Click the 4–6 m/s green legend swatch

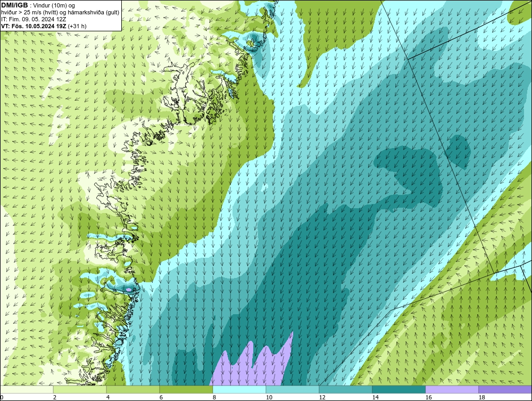(133, 389)
